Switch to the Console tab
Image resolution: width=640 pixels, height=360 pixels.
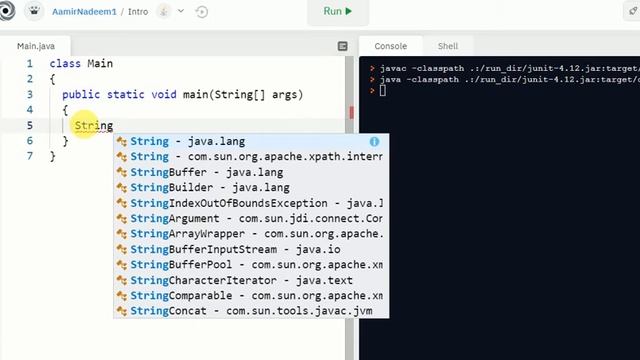[x=391, y=46]
